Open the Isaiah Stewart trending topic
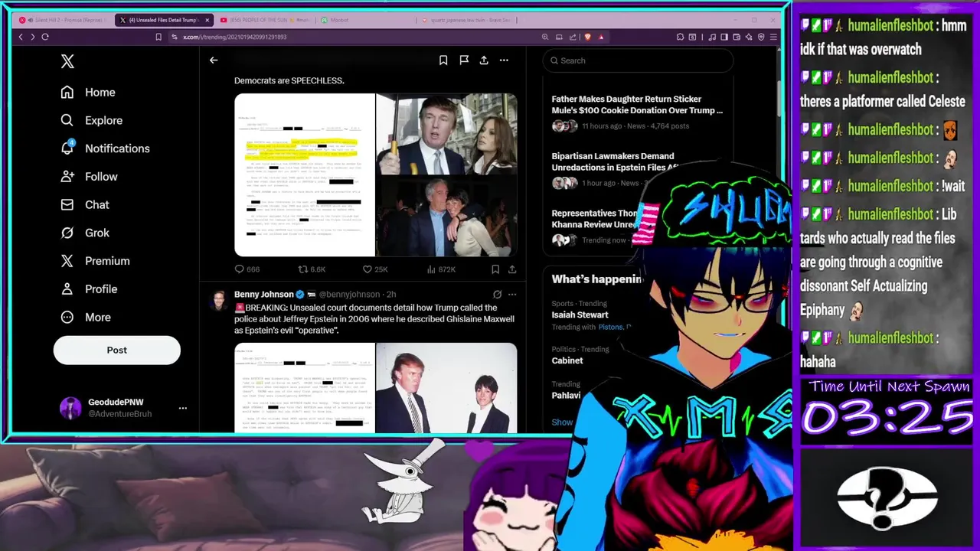Viewport: 980px width, 551px height. click(580, 315)
